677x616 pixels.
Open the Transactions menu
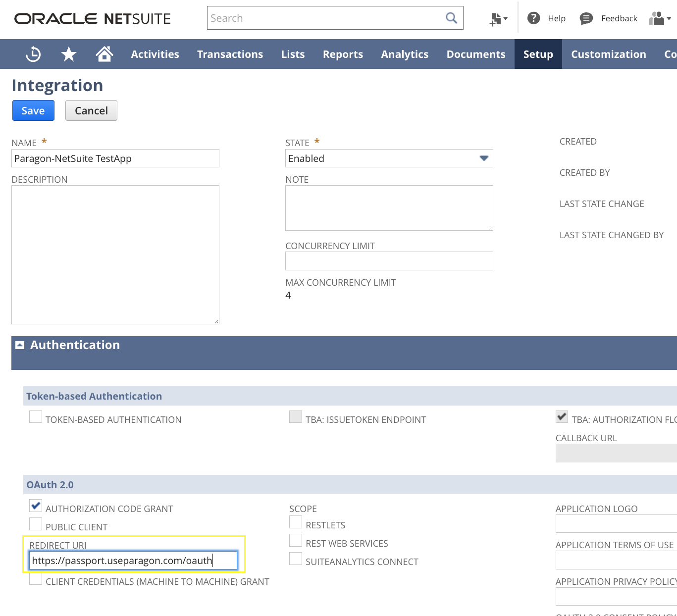[x=230, y=54]
